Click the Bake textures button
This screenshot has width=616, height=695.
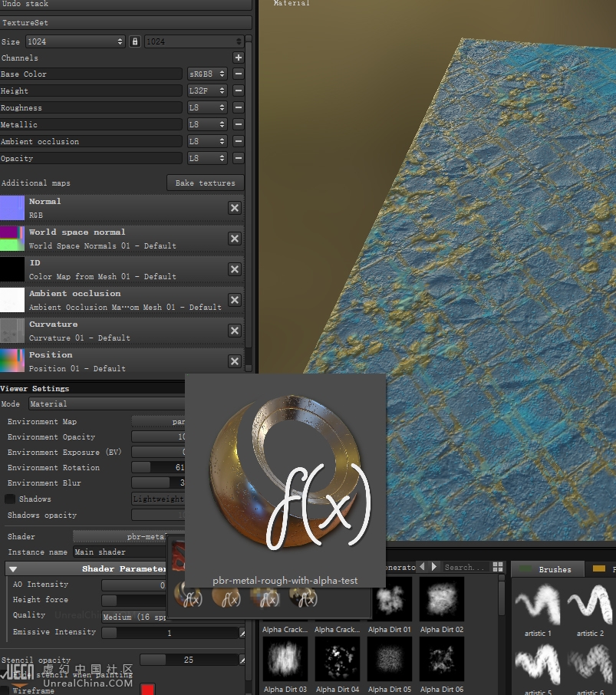(205, 183)
